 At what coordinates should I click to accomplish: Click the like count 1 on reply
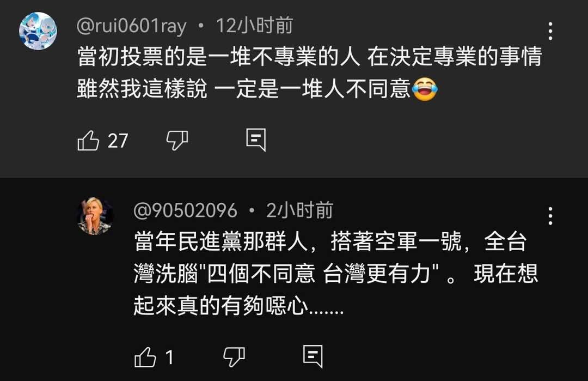click(x=169, y=358)
